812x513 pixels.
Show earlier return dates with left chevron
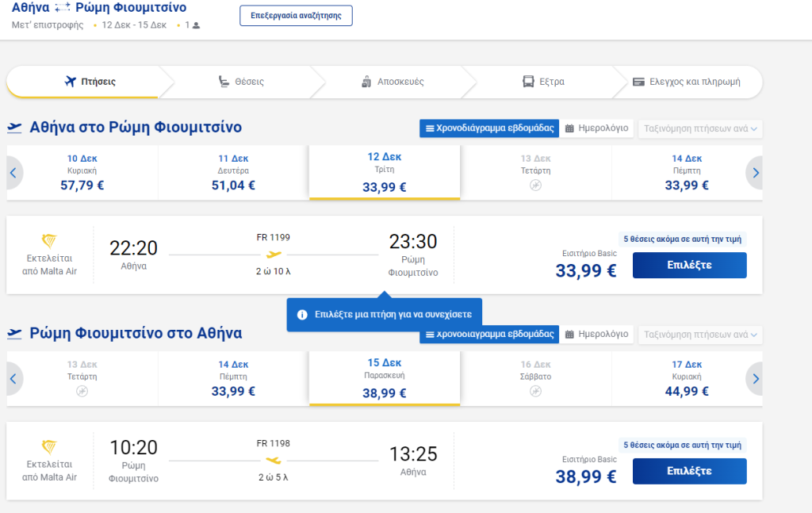(14, 379)
